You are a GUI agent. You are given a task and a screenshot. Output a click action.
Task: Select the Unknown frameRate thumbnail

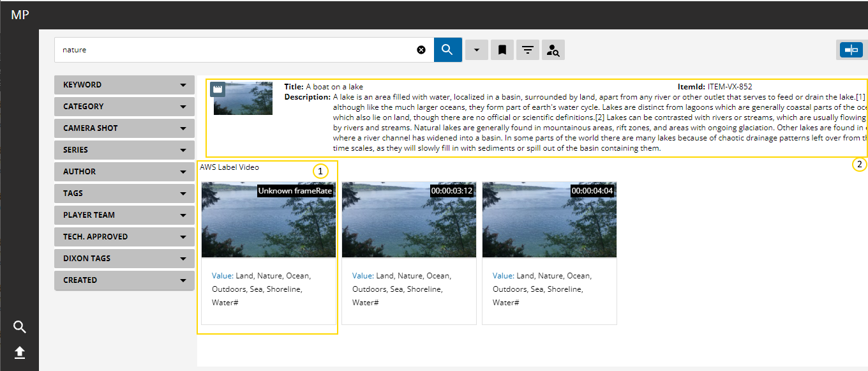point(269,220)
